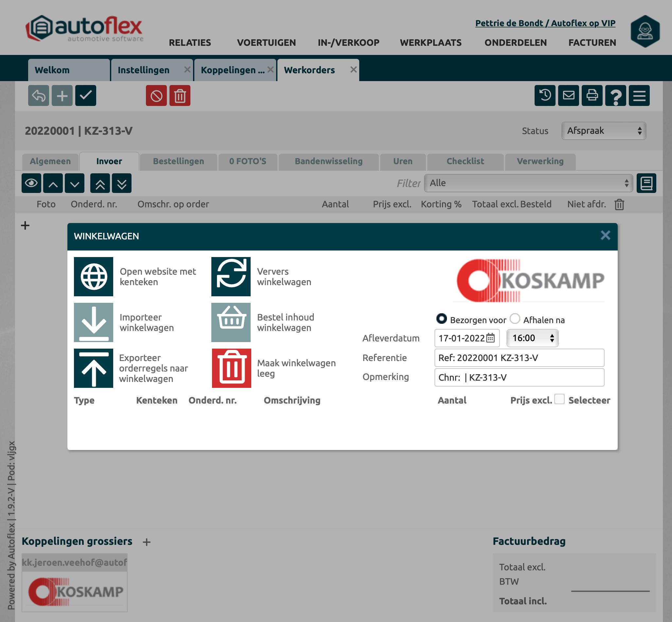Open the history clock icon
Screen dimensions: 672x622
click(545, 95)
